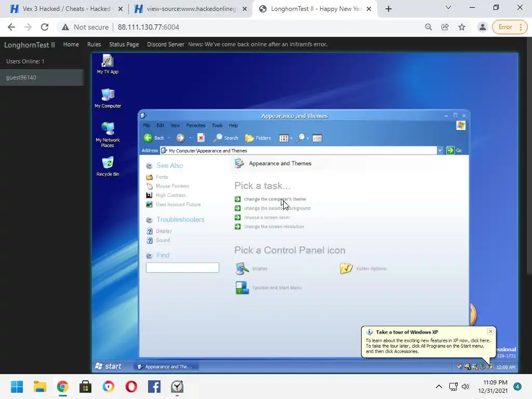Select Appearance and Themes taskbar button
Image resolution: width=532 pixels, height=399 pixels.
click(x=166, y=366)
